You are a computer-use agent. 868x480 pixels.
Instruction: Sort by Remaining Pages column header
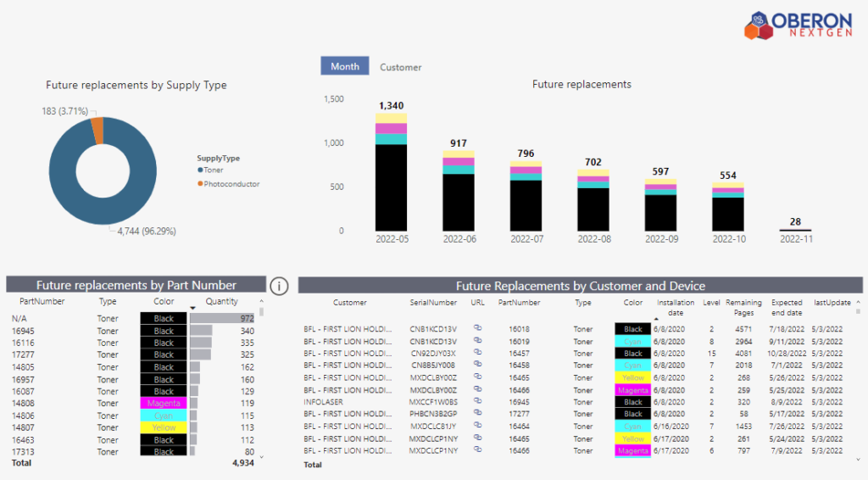tap(743, 307)
